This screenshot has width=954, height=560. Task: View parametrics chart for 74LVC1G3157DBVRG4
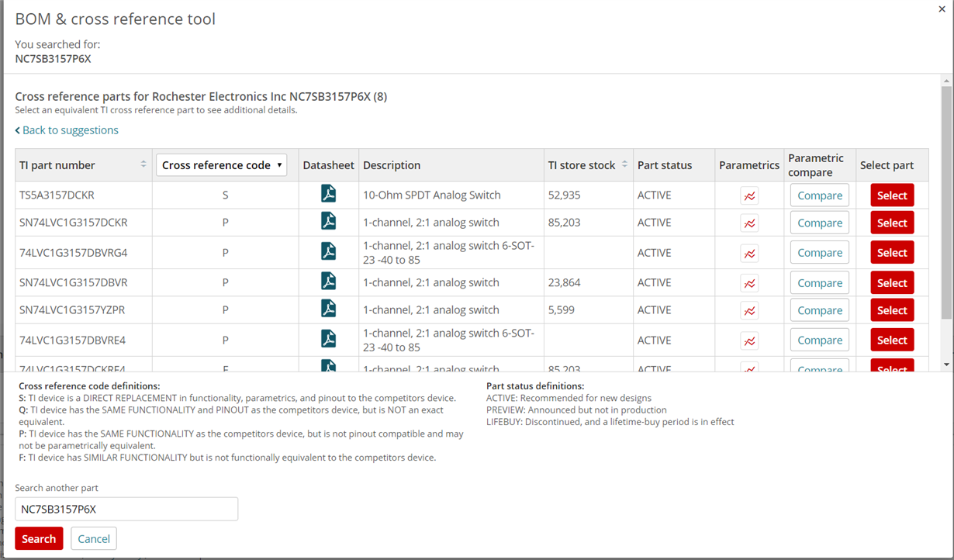(749, 253)
